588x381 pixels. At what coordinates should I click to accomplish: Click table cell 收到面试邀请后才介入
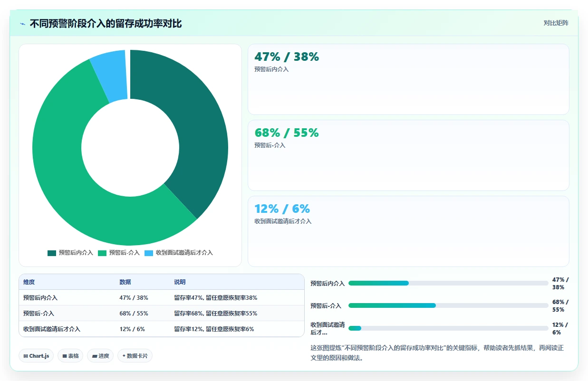coord(52,329)
